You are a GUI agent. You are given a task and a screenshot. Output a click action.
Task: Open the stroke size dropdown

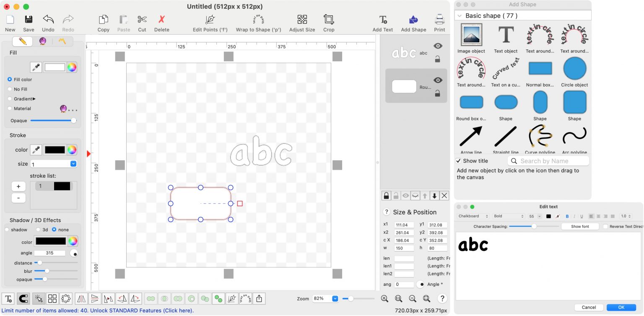pyautogui.click(x=73, y=164)
